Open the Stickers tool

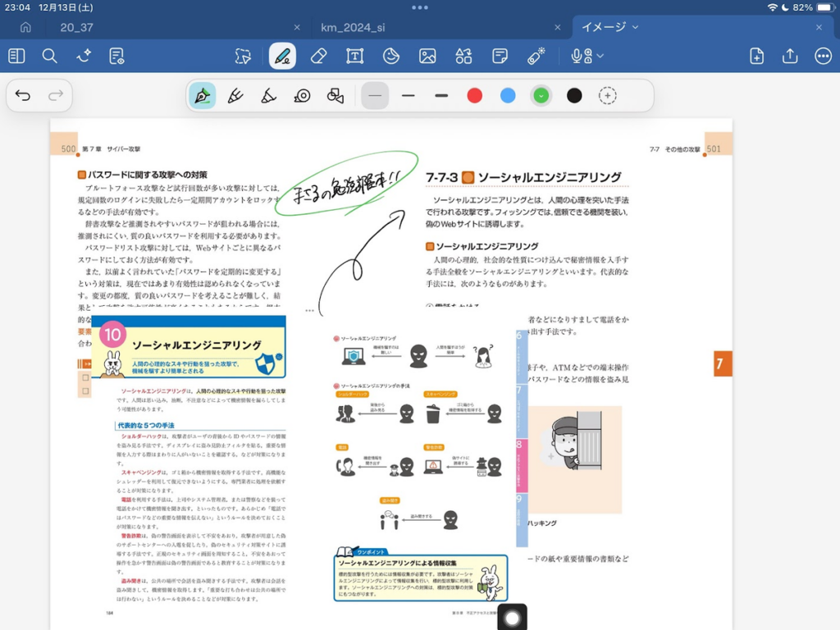(x=391, y=56)
